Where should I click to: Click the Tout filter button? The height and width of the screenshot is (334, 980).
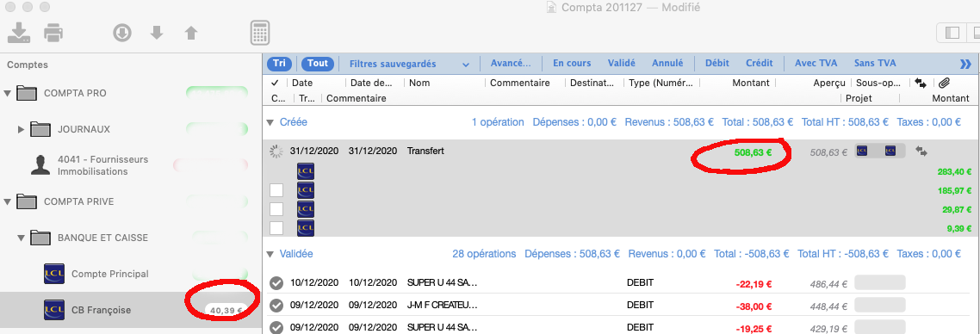pos(318,64)
